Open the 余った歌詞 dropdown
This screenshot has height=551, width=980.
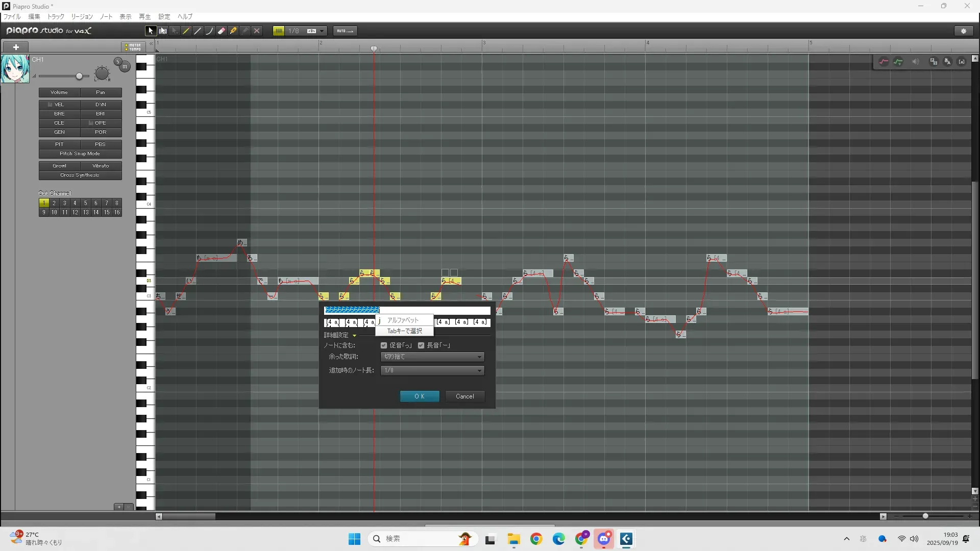(432, 357)
